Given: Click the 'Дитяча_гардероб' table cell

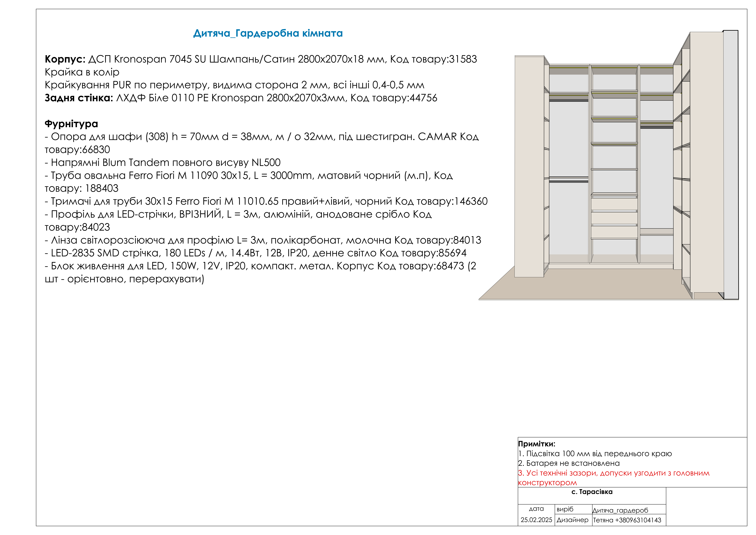Looking at the screenshot, I should 620,510.
